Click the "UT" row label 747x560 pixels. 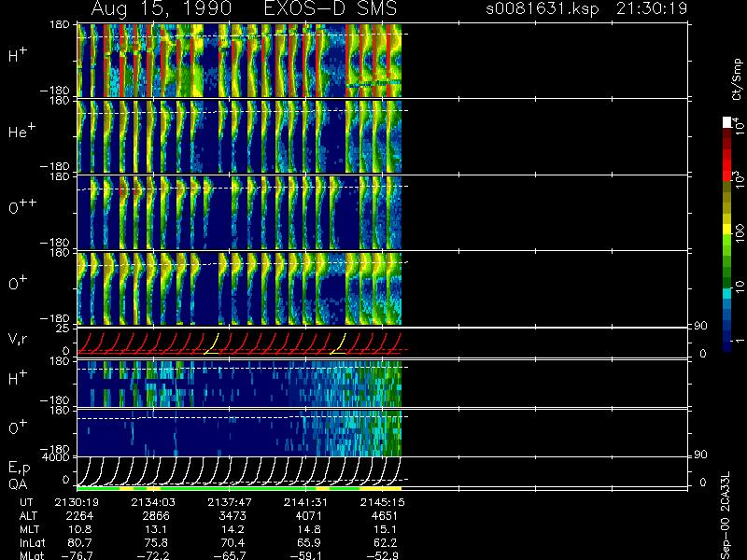pyautogui.click(x=26, y=502)
